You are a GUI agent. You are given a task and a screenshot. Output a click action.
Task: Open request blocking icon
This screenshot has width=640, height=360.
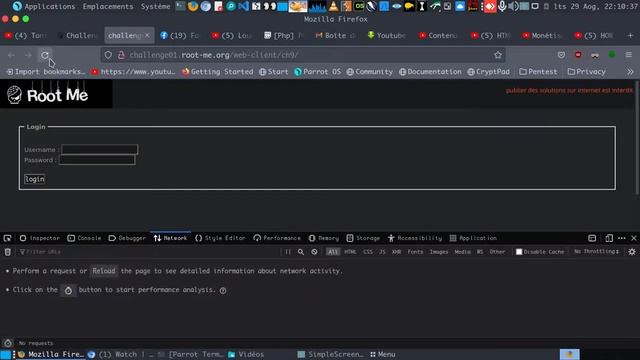(314, 252)
